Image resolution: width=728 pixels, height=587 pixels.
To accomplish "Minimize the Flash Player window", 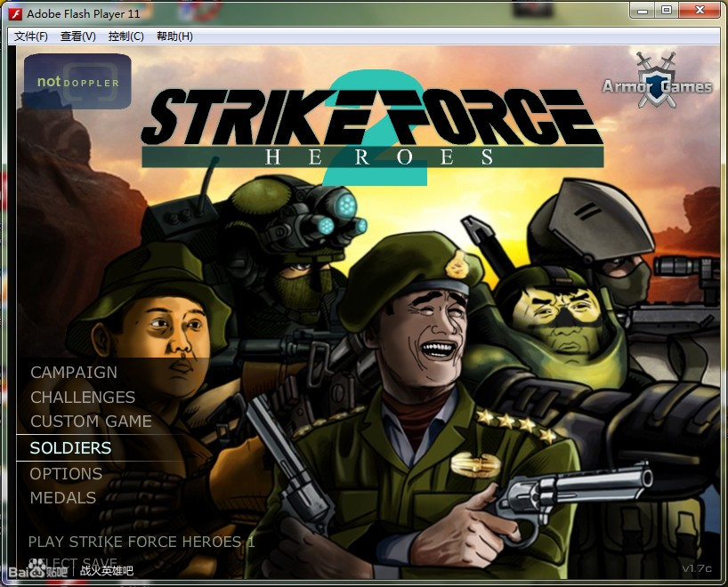I will tap(643, 10).
